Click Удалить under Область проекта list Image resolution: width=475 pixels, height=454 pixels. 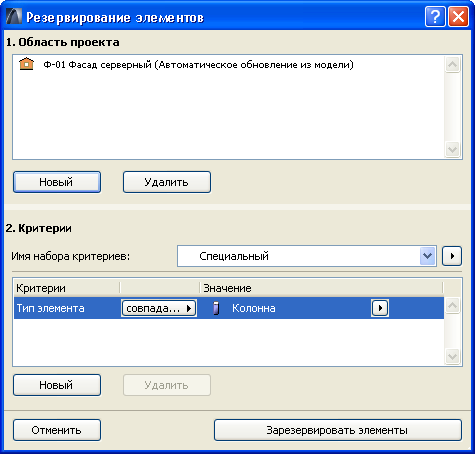pyautogui.click(x=167, y=182)
